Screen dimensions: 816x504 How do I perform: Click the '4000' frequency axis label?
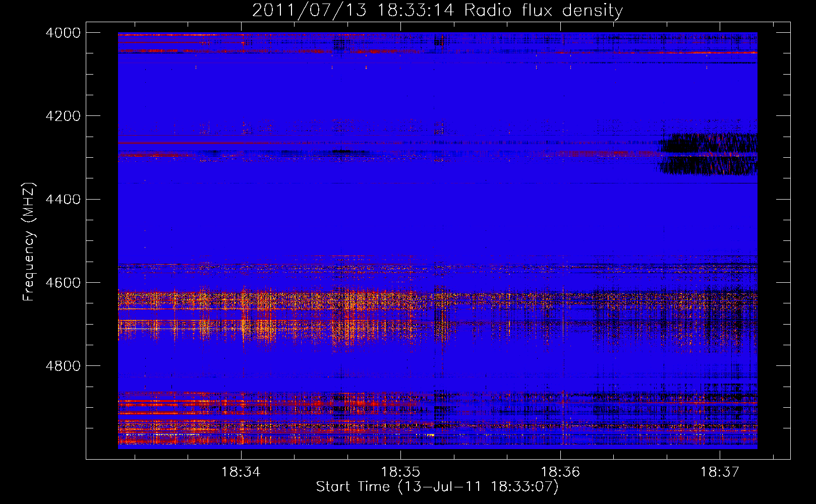point(63,33)
